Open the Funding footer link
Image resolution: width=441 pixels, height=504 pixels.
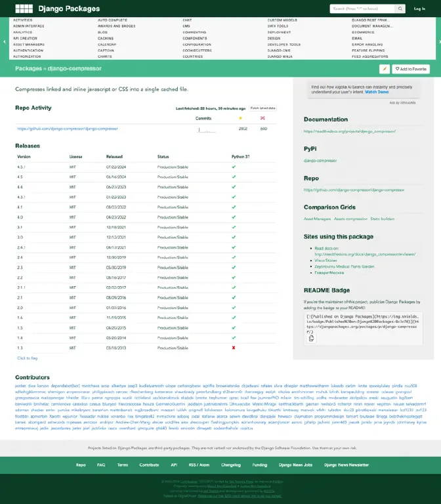(x=260, y=465)
